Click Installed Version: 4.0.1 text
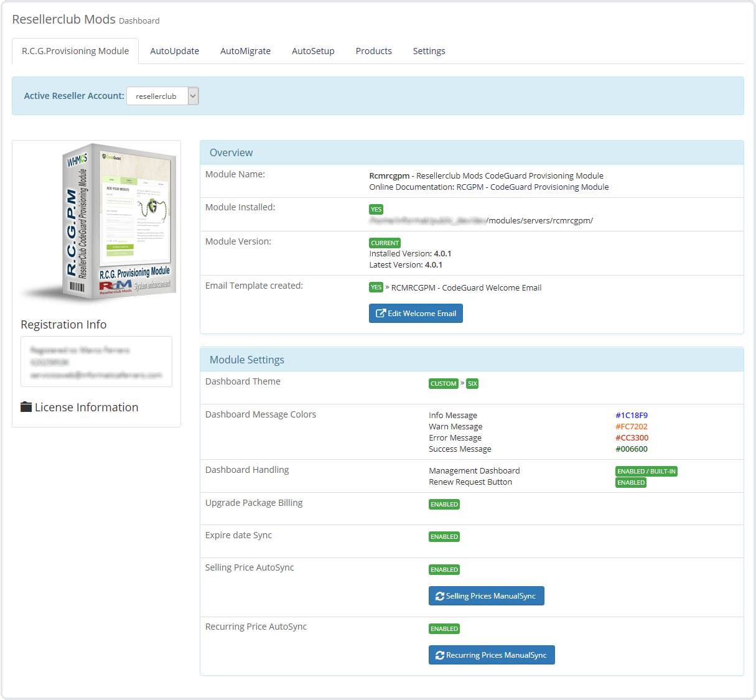The image size is (756, 700). click(x=410, y=253)
